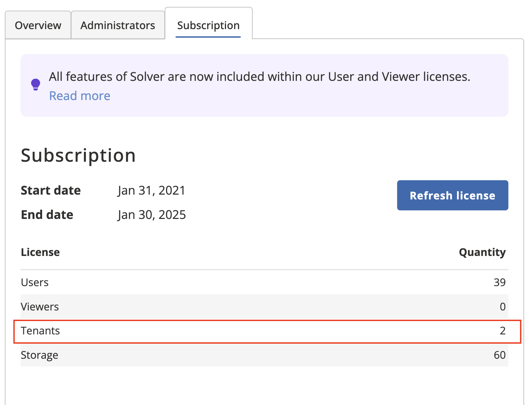
Task: Click the highlighted Tenants row label
Action: (40, 331)
